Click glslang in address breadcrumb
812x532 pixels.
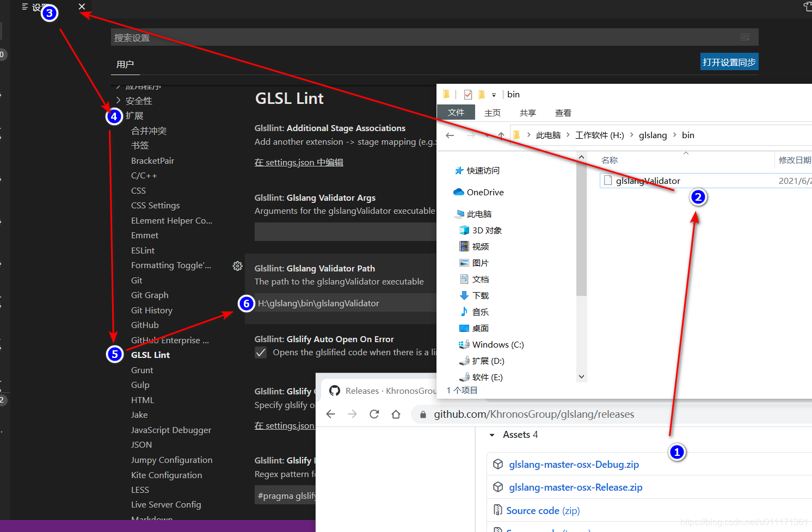point(653,135)
